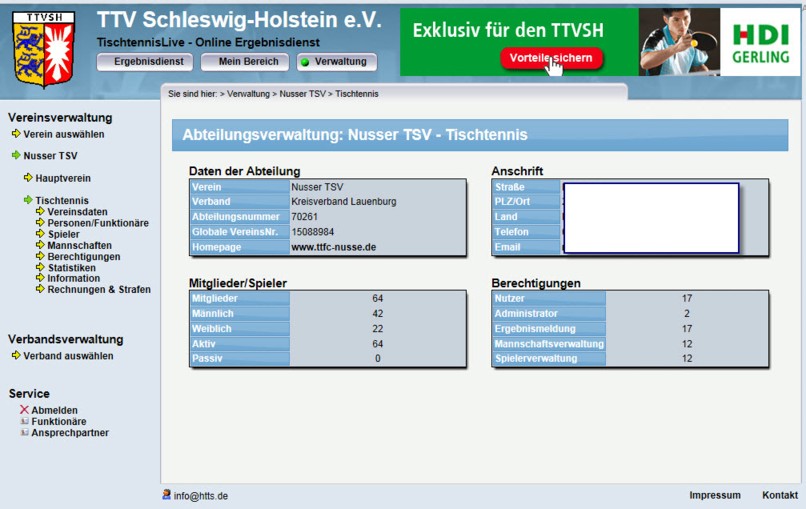Collapse the Tischtennis tree node

coord(28,200)
